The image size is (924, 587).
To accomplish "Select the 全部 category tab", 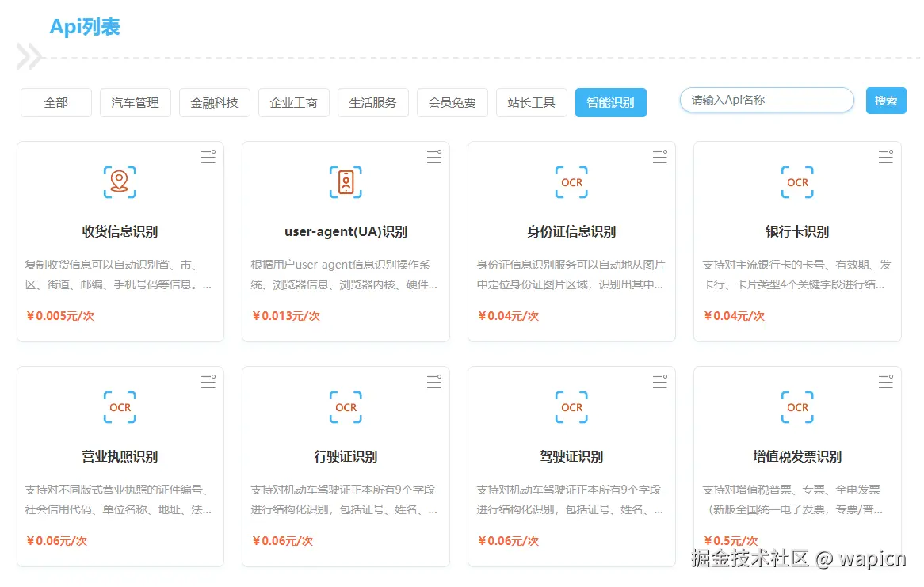I will click(56, 102).
